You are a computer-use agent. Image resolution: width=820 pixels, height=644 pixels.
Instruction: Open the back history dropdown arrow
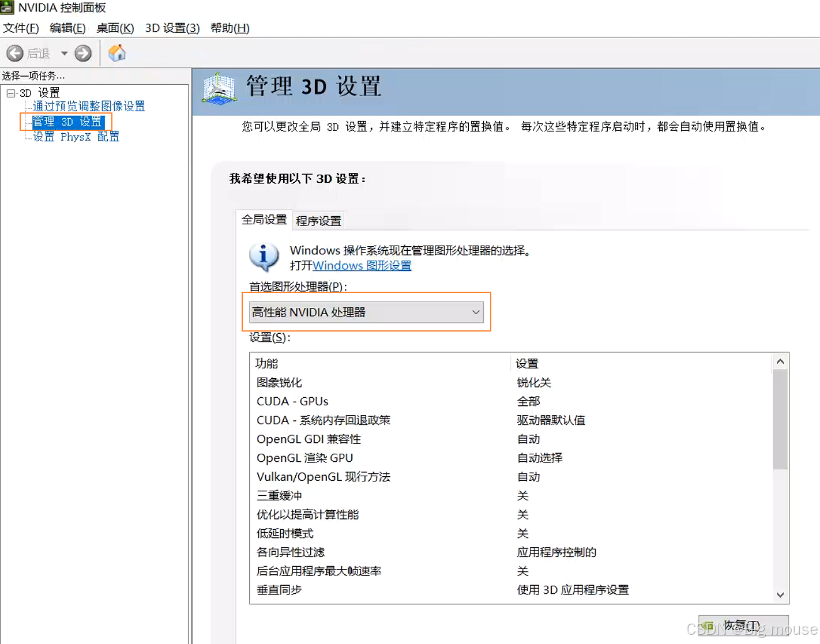(64, 54)
